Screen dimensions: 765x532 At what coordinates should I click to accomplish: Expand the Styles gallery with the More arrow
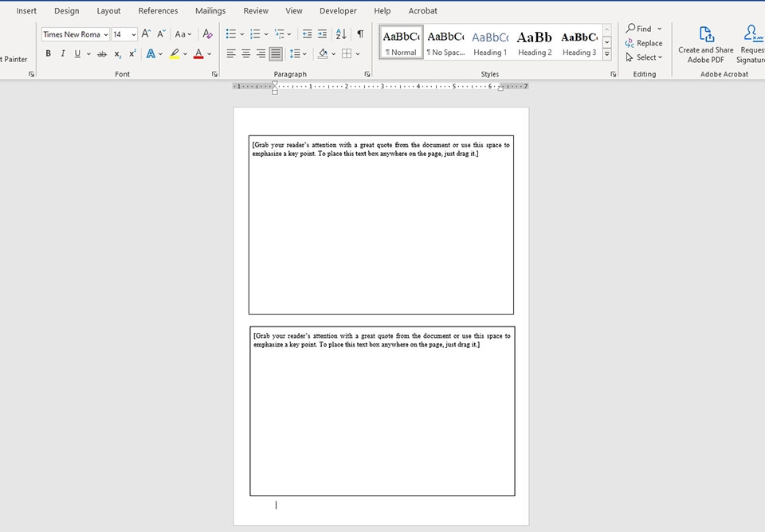[607, 54]
